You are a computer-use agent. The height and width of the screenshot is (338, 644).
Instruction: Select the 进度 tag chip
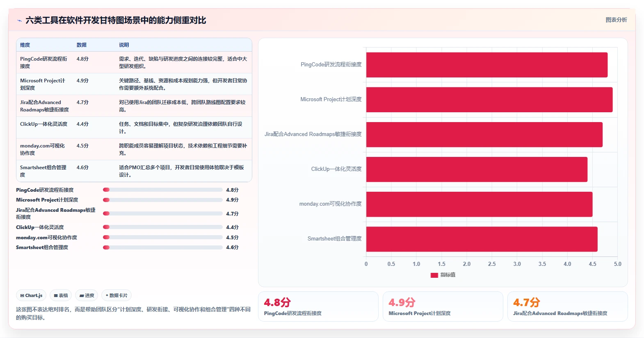(x=87, y=295)
